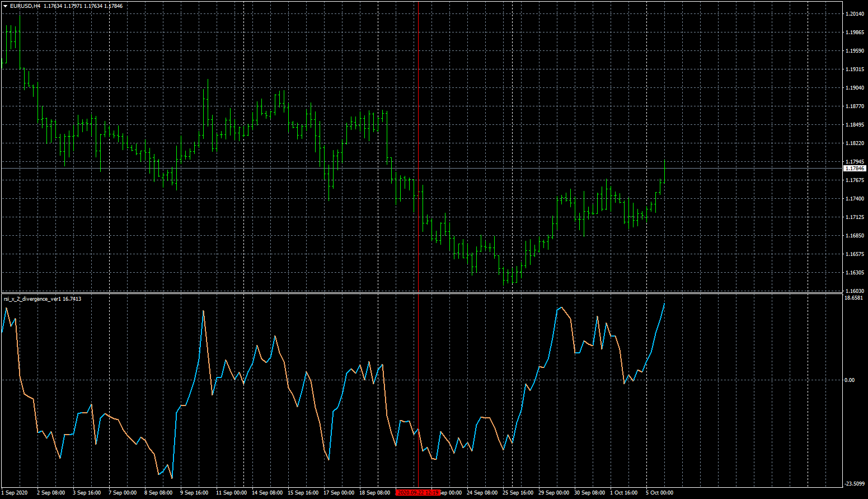Click the 3 Sep 16:00 time axis label
868x499 pixels.
pos(87,493)
